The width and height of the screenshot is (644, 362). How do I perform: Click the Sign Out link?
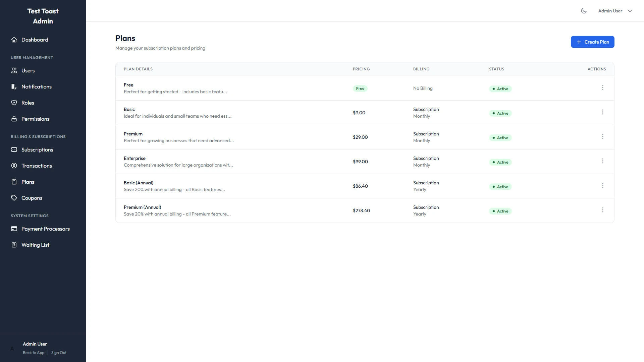59,353
